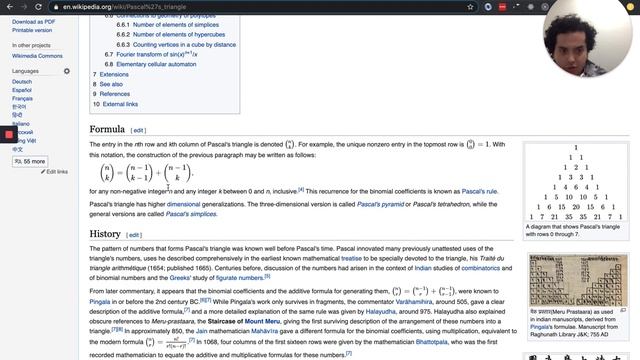Jump to Counting vertices in a cube
This screenshot has height=360, width=640.
pyautogui.click(x=184, y=44)
